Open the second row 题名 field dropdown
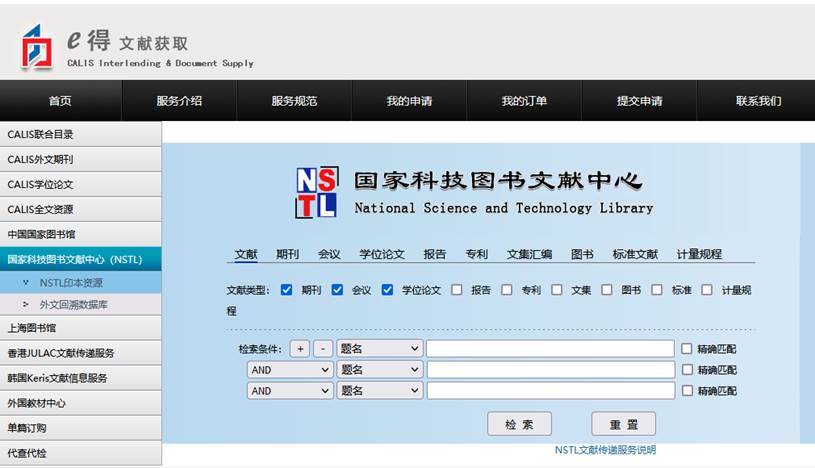The height and width of the screenshot is (468, 815). click(x=379, y=369)
